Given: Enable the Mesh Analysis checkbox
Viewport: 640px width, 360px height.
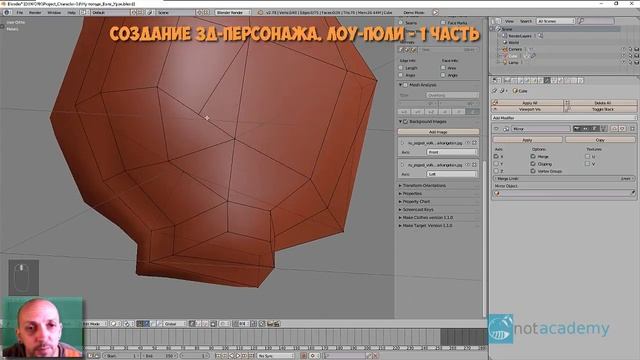Looking at the screenshot, I should click(405, 85).
